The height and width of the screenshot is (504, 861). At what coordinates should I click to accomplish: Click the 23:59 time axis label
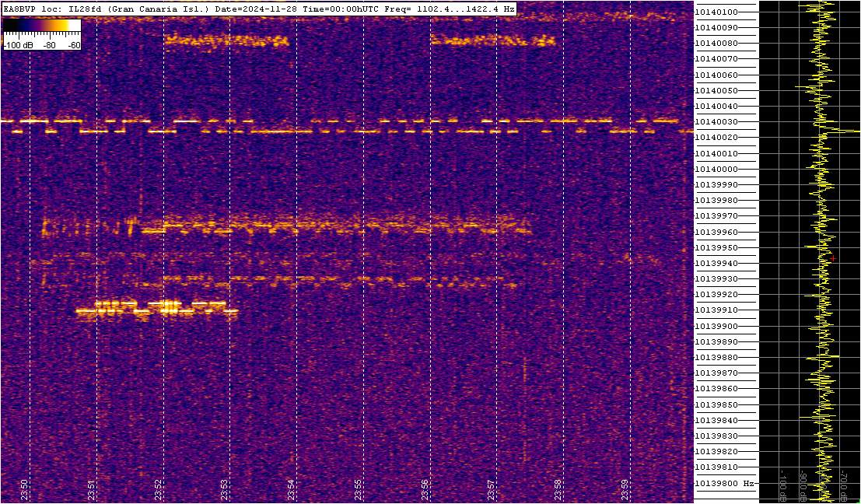click(x=625, y=490)
